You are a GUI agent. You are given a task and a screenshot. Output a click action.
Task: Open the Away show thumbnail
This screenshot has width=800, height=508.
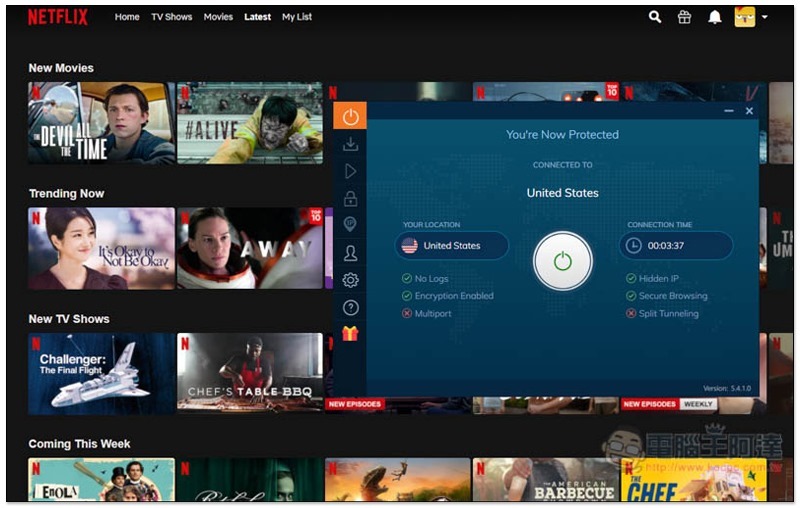point(250,248)
